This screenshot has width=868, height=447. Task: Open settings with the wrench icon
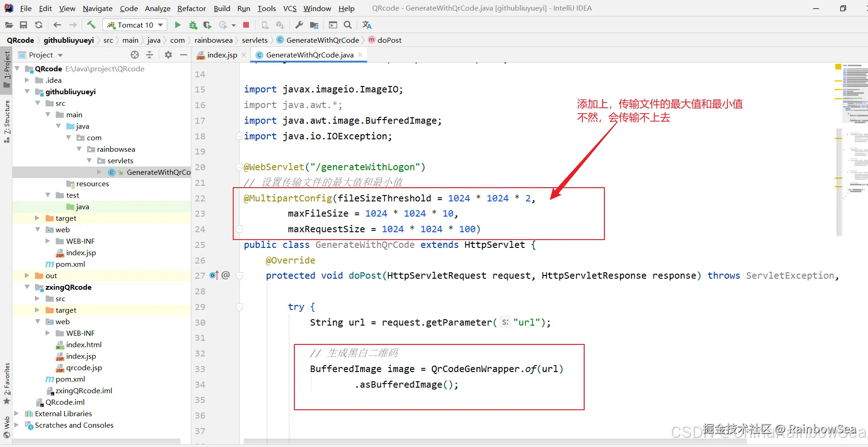[299, 25]
